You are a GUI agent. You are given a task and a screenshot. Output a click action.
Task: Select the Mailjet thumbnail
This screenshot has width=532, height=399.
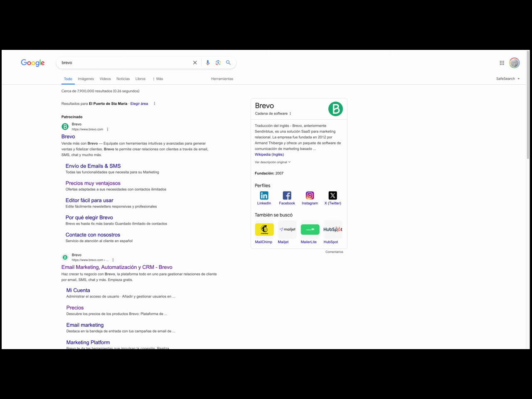click(287, 229)
